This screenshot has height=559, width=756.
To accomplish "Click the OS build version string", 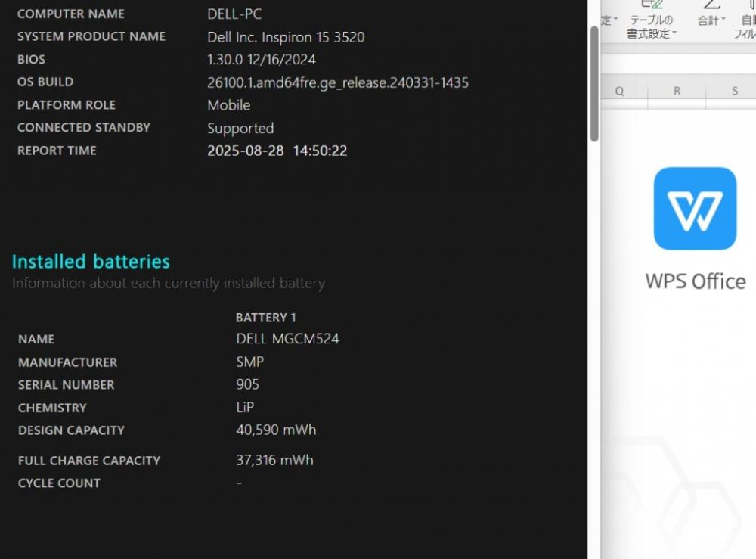I will click(338, 82).
